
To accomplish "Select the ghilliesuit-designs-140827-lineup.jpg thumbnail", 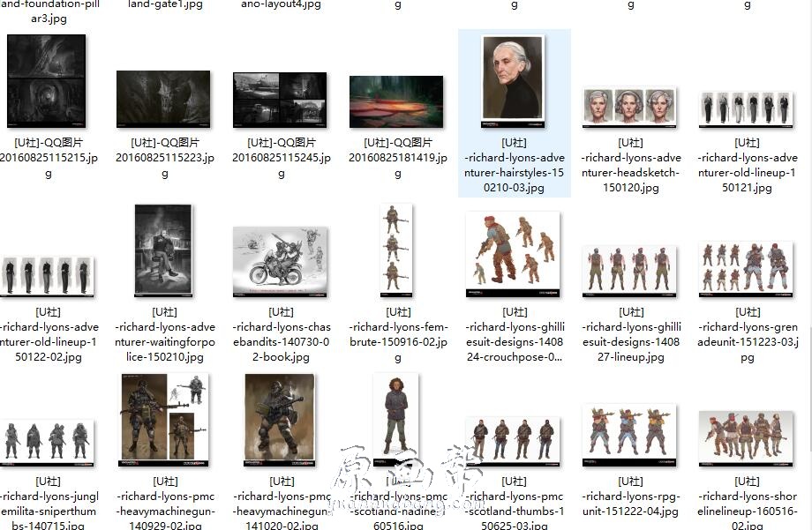I will [629, 270].
